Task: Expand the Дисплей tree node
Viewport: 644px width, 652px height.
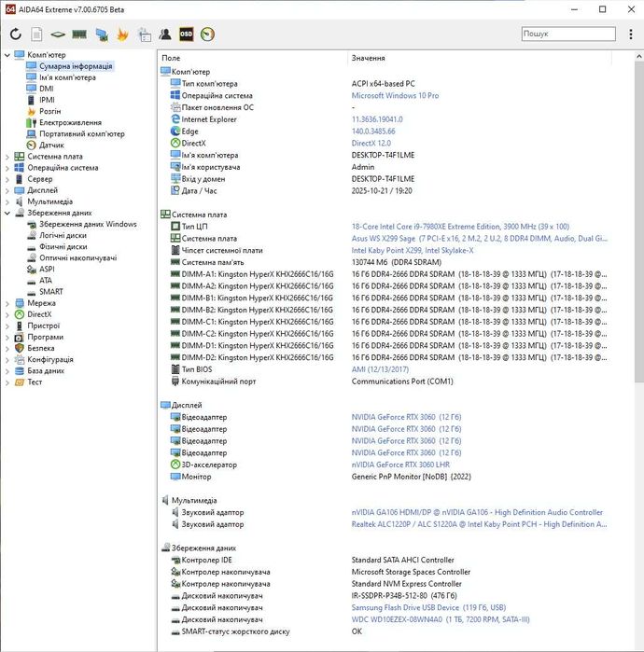Action: [x=7, y=190]
